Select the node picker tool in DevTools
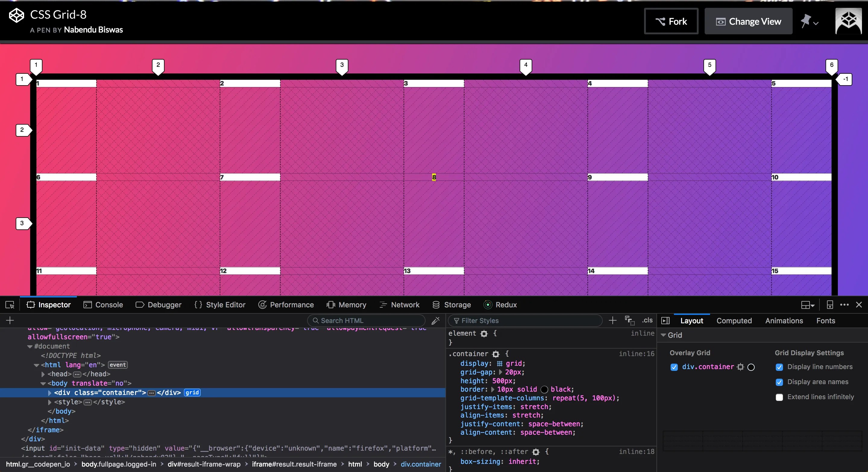This screenshot has width=868, height=472. [x=10, y=305]
